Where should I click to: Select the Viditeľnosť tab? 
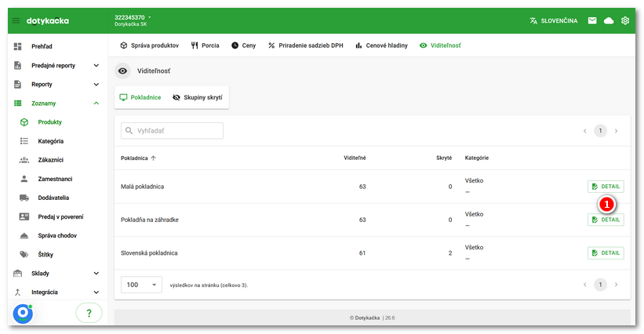point(440,45)
